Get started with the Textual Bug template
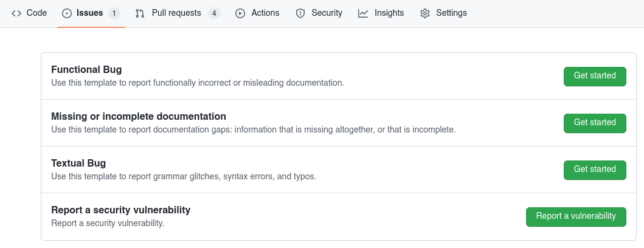 coord(595,170)
